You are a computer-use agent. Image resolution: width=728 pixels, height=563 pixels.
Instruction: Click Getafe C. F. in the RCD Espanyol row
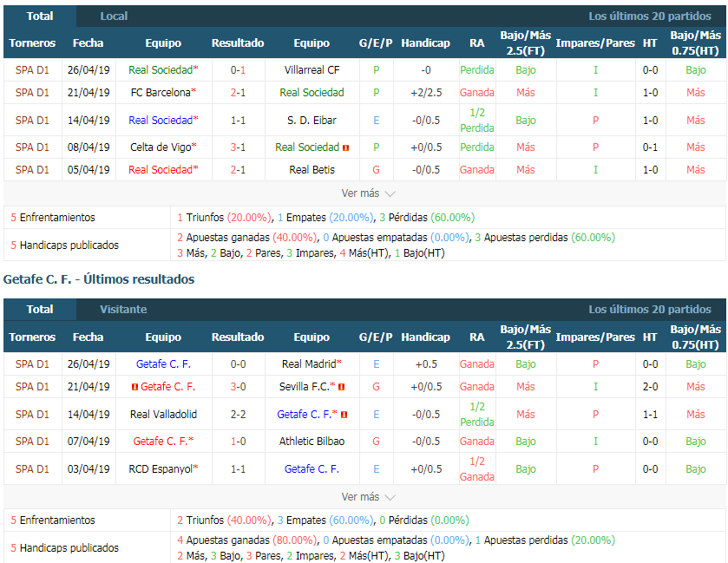(x=312, y=469)
